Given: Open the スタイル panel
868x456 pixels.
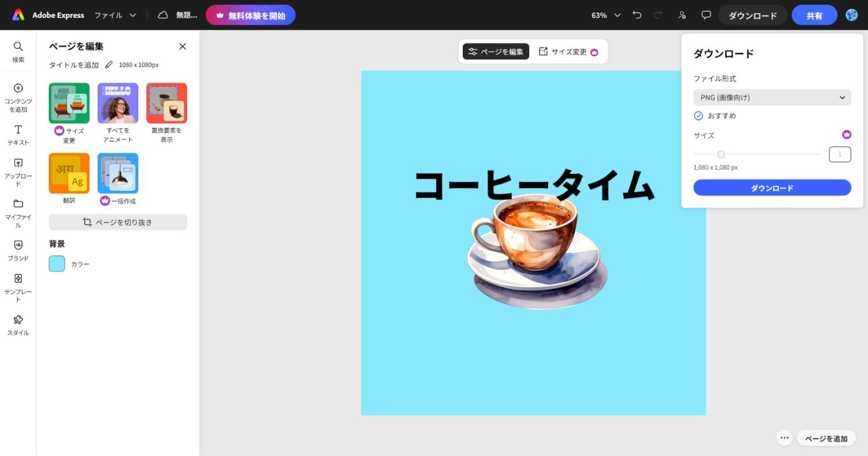Looking at the screenshot, I should pos(18,325).
